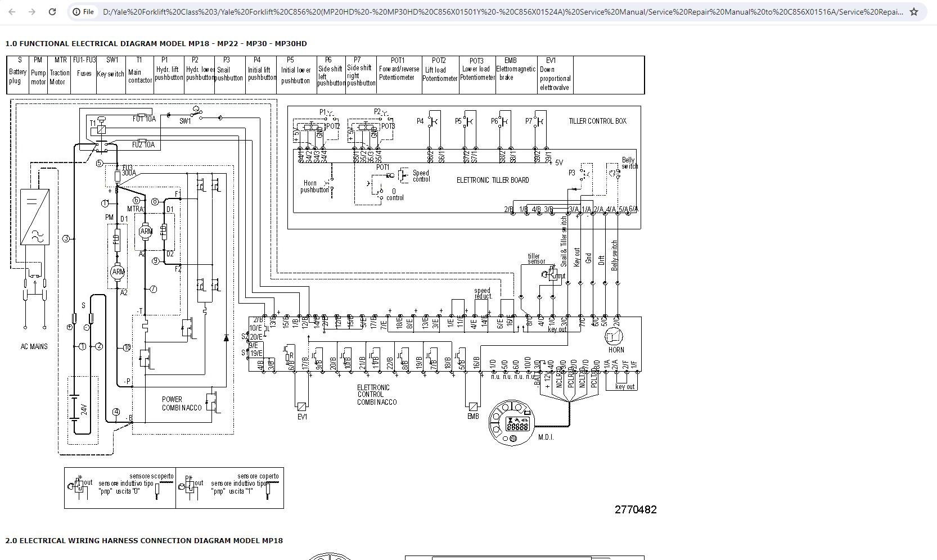Click the TILLER CONTROL BOX label

click(x=597, y=121)
